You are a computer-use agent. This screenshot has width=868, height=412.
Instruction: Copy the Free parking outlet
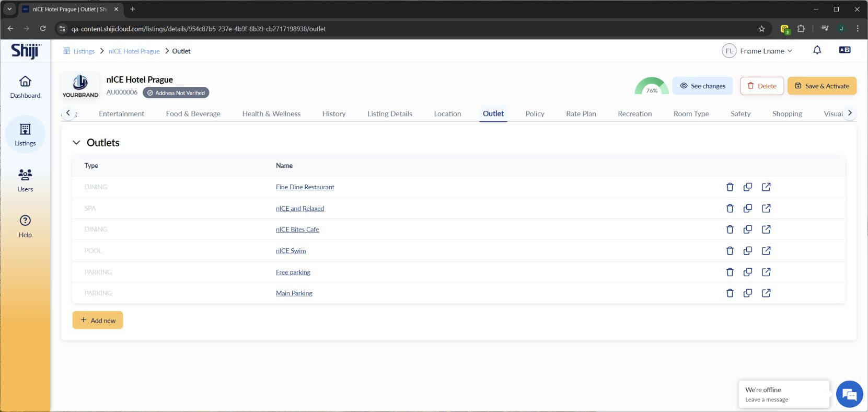(748, 272)
